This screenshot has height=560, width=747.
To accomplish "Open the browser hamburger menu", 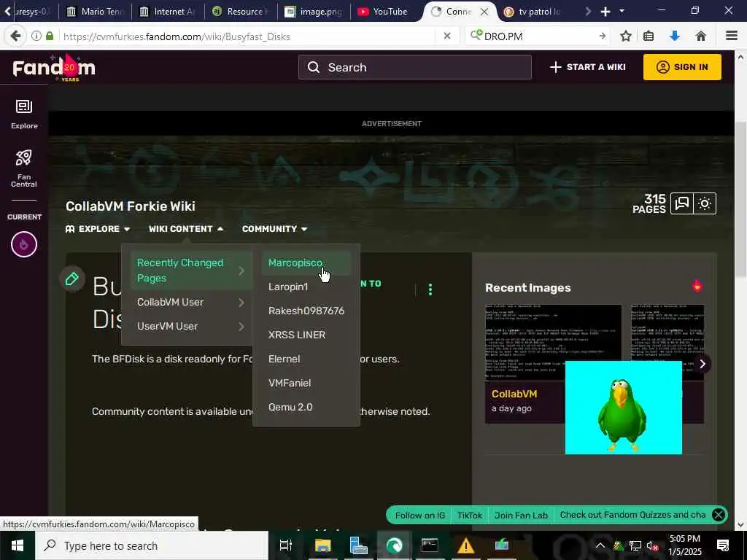I will 732,36.
